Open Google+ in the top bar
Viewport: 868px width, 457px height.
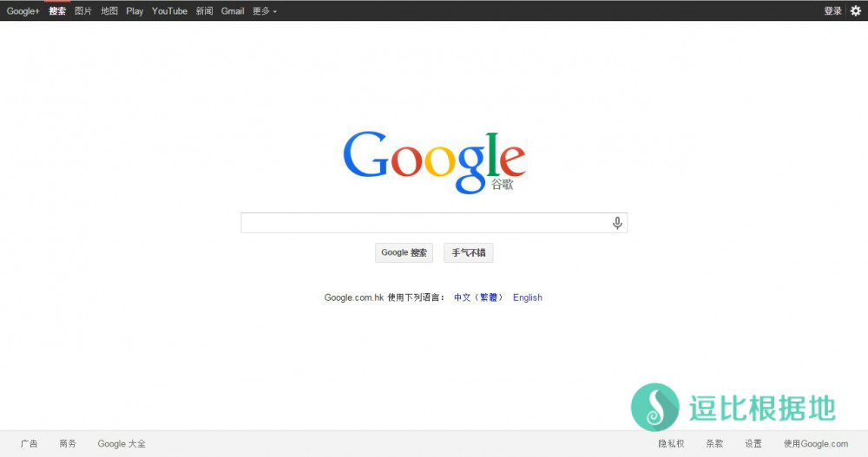click(23, 11)
